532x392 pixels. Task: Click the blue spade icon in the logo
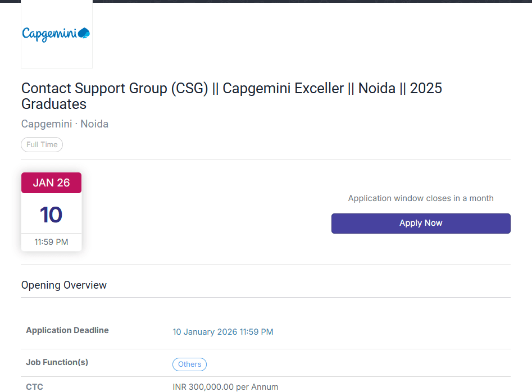pos(84,33)
